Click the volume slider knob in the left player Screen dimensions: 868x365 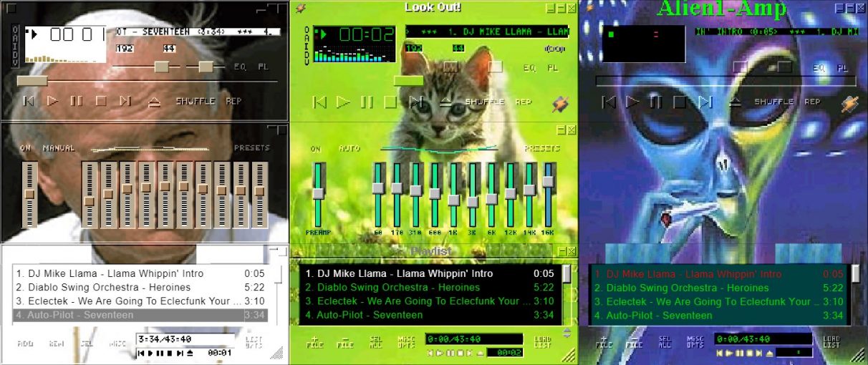[x=162, y=67]
